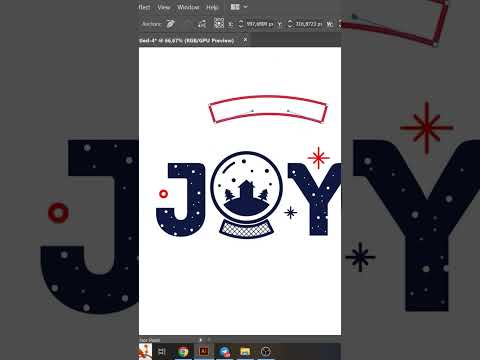
Task: Open Google Chrome from the taskbar
Action: [x=183, y=351]
